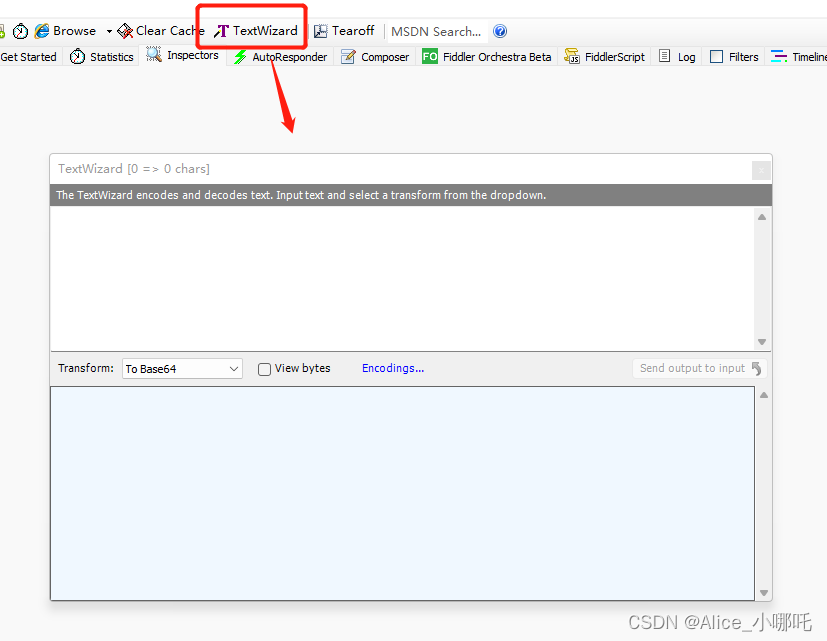Open the Transform dropdown showing To Base64

click(x=182, y=369)
